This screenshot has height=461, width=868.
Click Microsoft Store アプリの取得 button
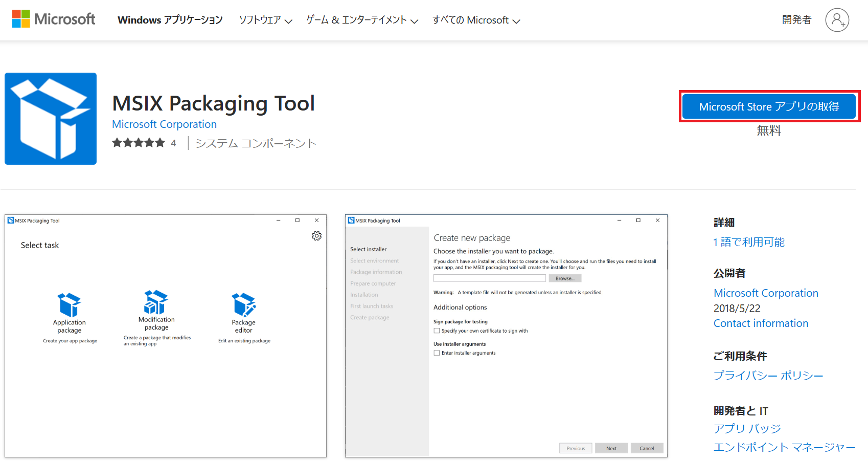coord(769,106)
